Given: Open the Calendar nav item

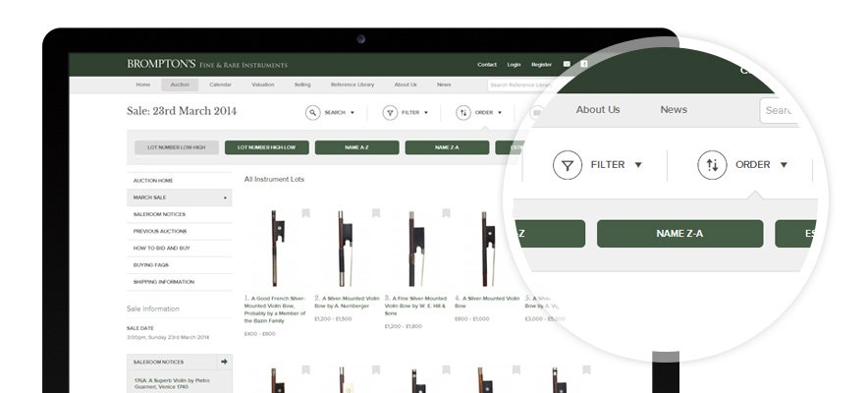Looking at the screenshot, I should [220, 84].
